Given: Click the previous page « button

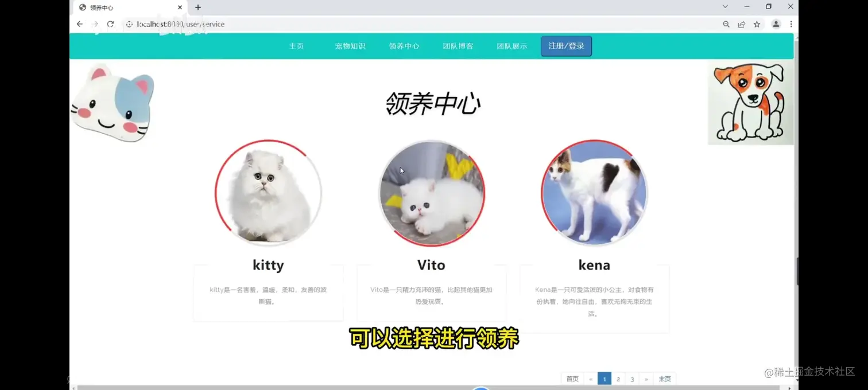Looking at the screenshot, I should [591, 379].
